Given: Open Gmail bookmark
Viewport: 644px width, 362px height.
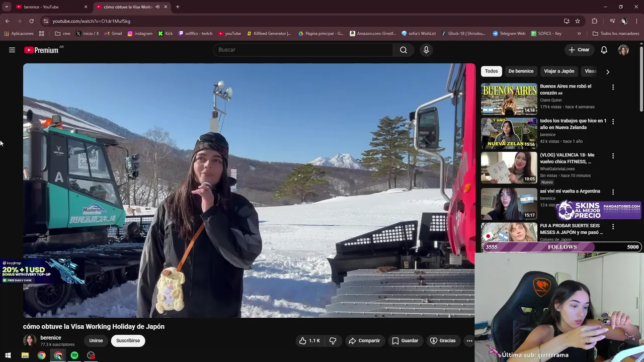Looking at the screenshot, I should (113, 34).
